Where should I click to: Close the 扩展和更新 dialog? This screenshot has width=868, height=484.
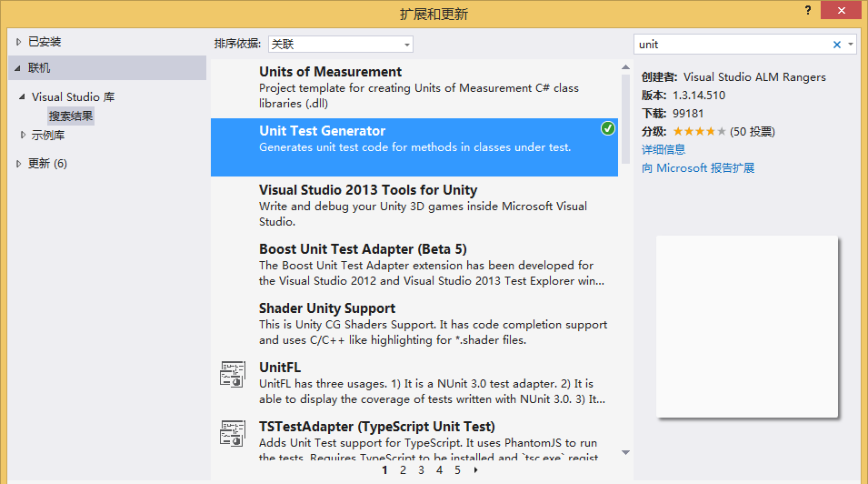(x=841, y=11)
